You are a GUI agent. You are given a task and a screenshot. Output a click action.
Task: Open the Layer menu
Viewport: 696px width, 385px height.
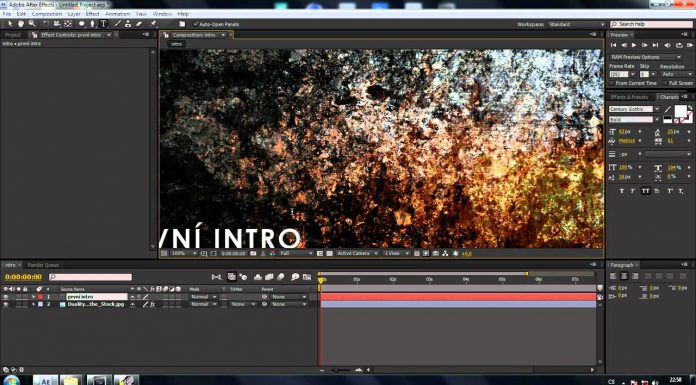point(74,14)
